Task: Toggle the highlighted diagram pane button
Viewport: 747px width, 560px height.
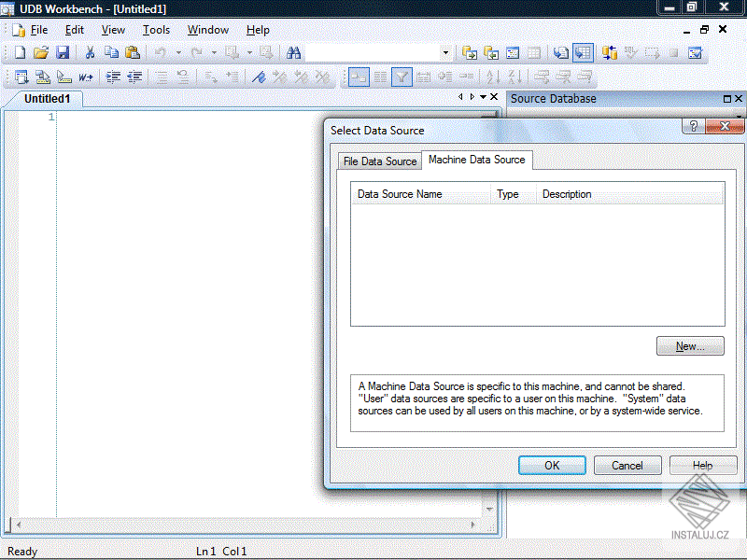Action: click(359, 77)
